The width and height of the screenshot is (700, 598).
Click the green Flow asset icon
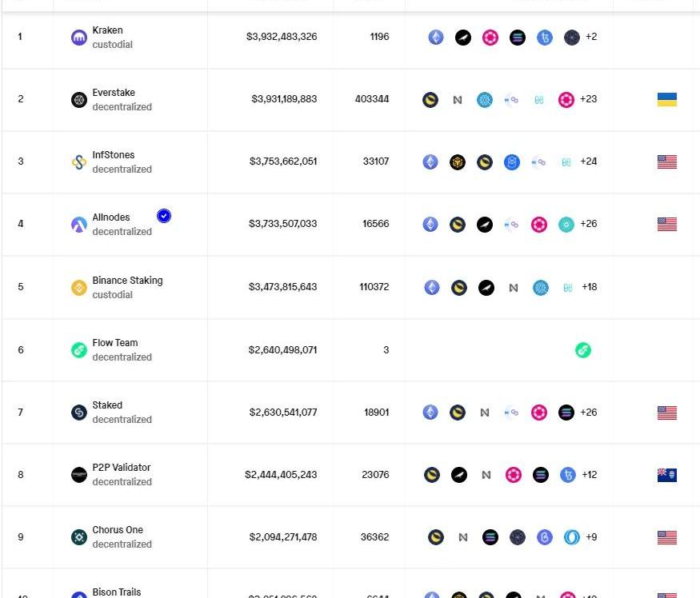[x=583, y=350]
